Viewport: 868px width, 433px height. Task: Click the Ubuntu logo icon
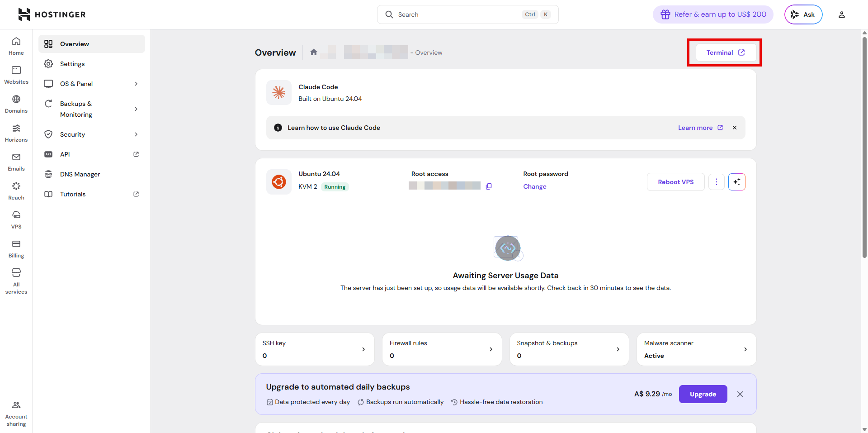279,182
